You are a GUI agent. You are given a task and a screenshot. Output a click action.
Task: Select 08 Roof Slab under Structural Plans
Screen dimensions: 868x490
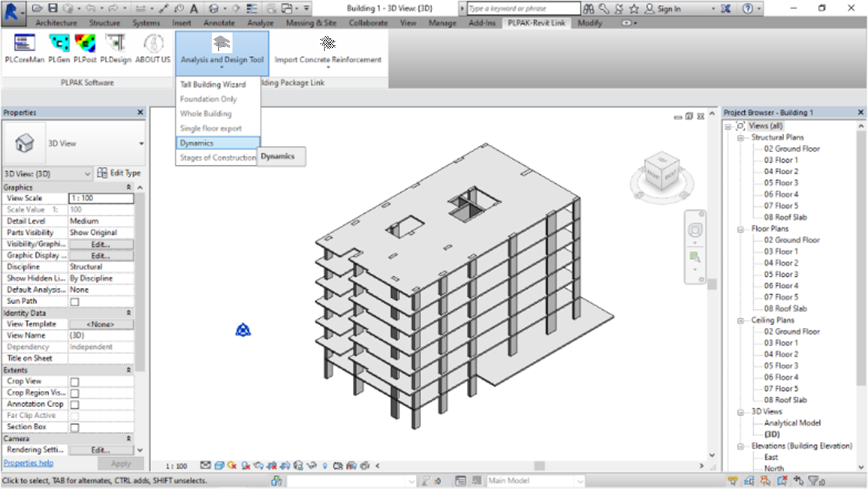click(785, 217)
